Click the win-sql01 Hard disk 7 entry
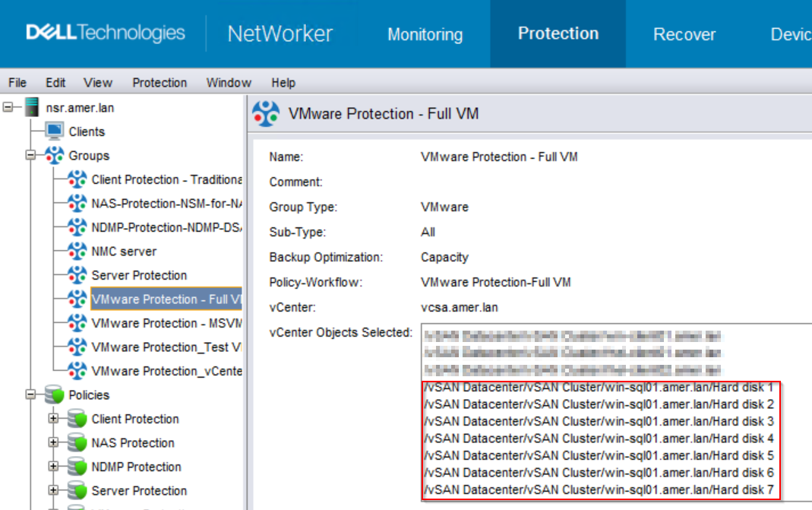This screenshot has height=510, width=812. click(x=599, y=489)
